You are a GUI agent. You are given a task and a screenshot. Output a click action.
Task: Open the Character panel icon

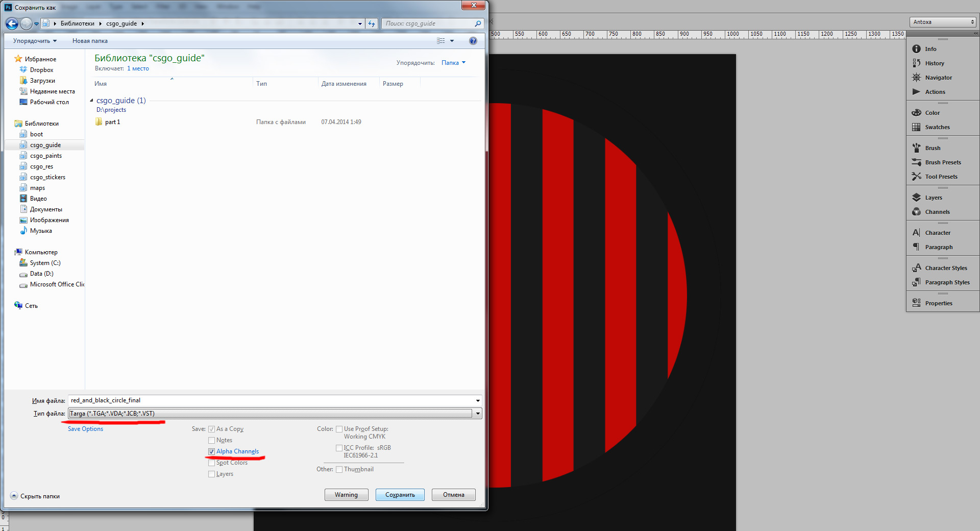[x=916, y=233]
